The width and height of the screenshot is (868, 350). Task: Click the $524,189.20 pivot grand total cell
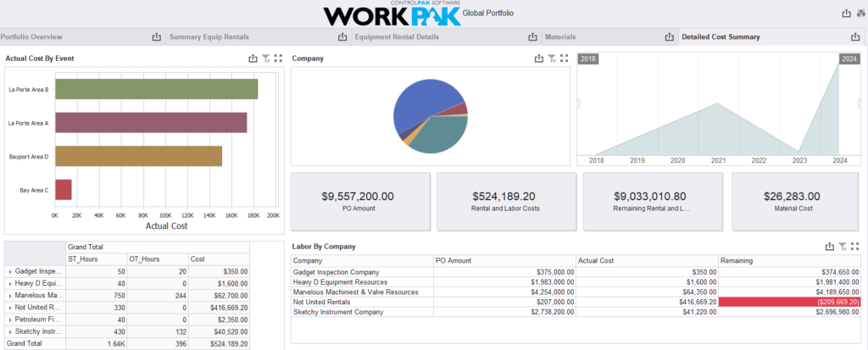pyautogui.click(x=219, y=343)
